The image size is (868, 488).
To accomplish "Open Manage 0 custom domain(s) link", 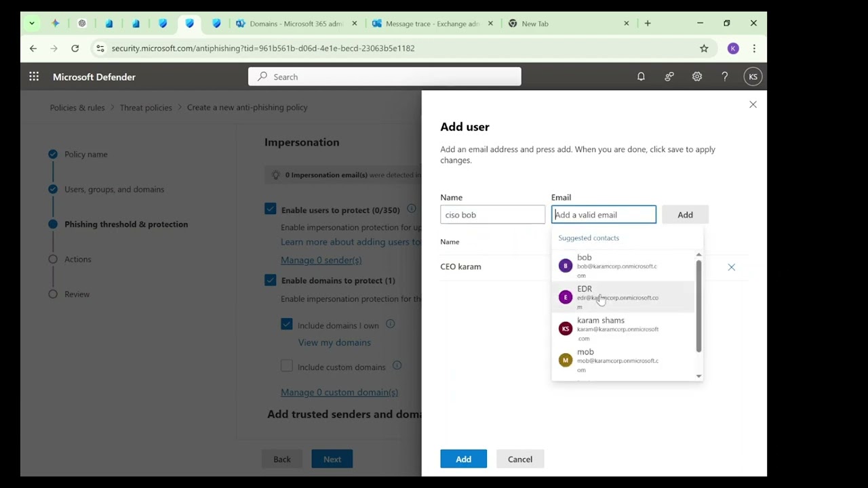I will 339,392.
